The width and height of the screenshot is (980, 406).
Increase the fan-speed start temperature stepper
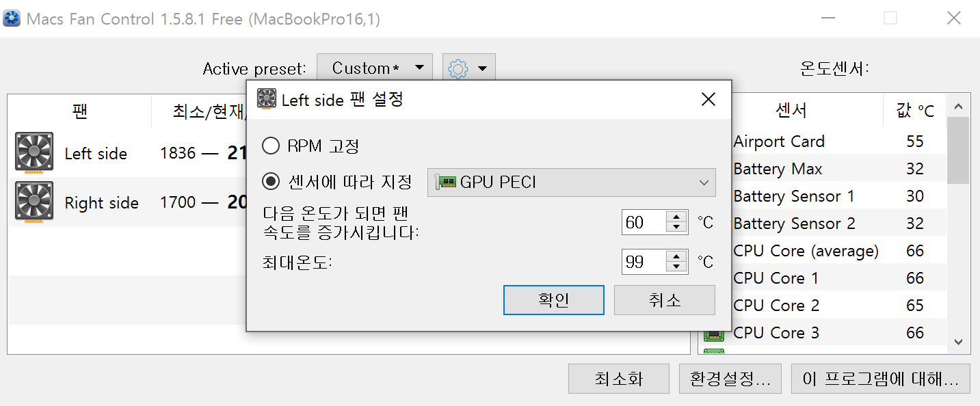point(676,217)
